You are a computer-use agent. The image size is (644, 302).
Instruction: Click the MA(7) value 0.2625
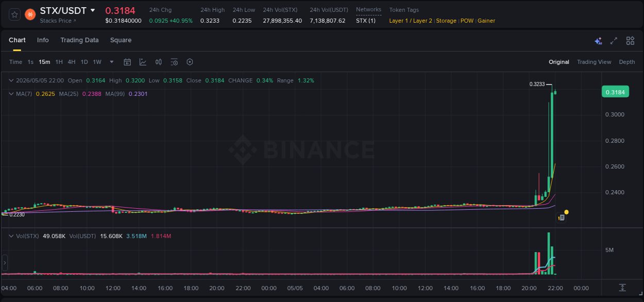pos(45,94)
